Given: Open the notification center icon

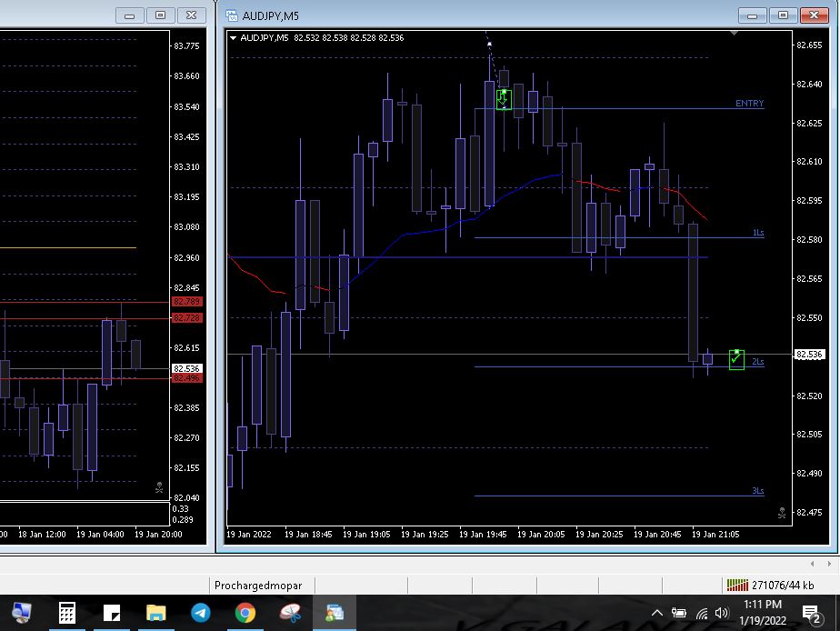Looking at the screenshot, I should pyautogui.click(x=810, y=614).
